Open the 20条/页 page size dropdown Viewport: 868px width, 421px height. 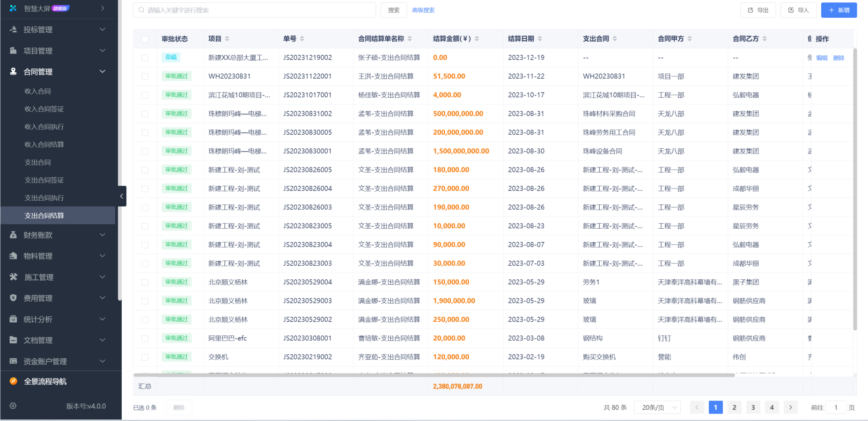click(x=657, y=407)
